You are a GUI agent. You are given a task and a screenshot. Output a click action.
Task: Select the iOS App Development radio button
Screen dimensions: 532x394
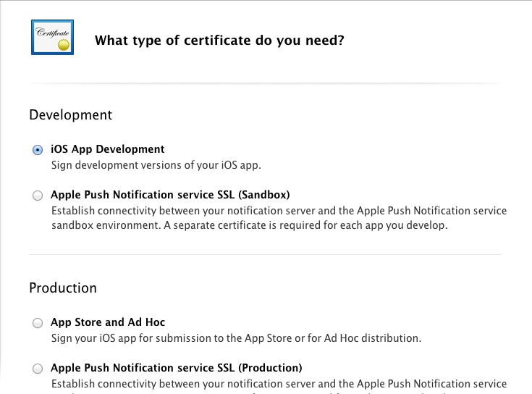click(38, 150)
